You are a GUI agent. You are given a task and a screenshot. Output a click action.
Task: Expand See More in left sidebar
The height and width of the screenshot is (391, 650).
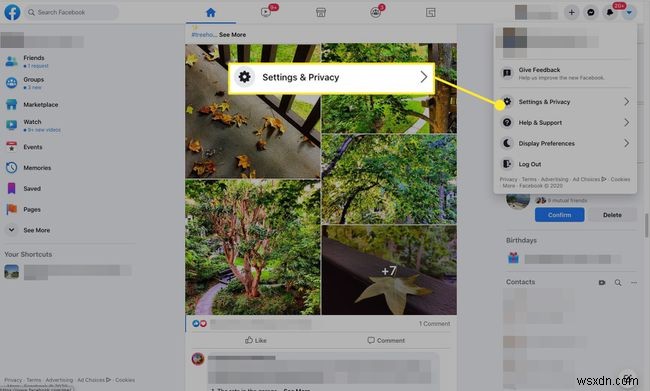point(37,230)
